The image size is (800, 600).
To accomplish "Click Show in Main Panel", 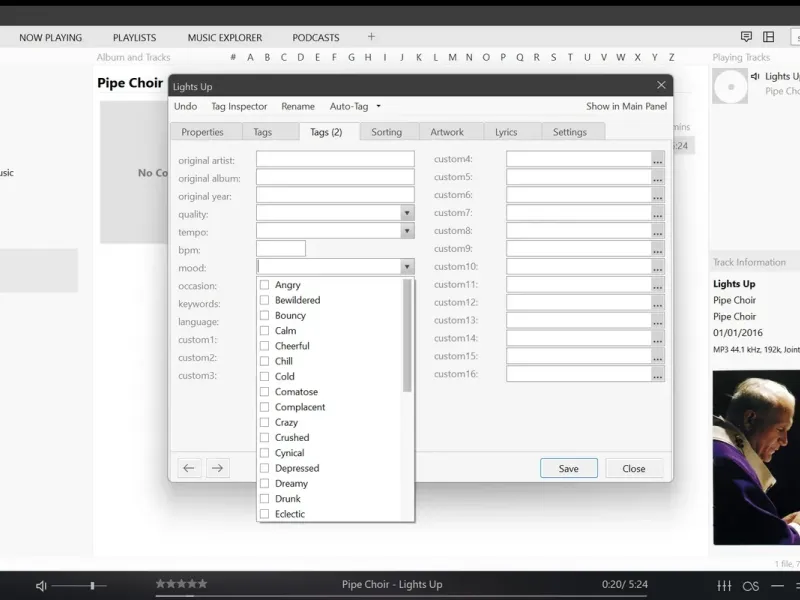I will pos(627,106).
